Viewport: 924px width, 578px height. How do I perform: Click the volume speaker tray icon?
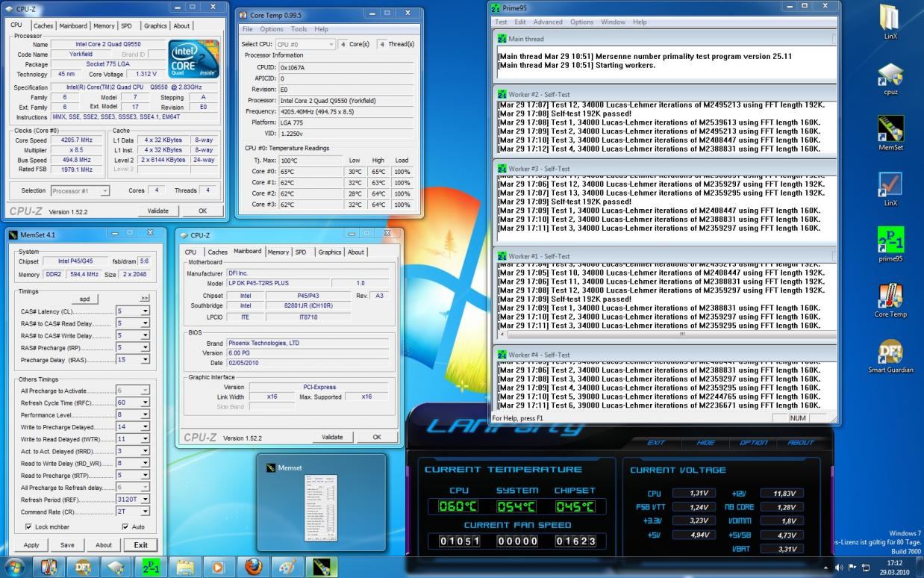pyautogui.click(x=839, y=568)
